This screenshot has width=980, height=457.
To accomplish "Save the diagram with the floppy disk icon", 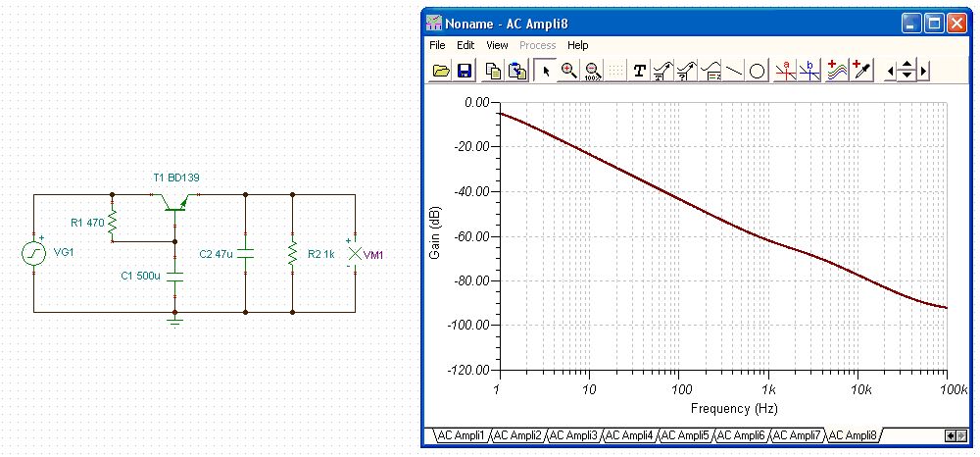I will tap(464, 71).
